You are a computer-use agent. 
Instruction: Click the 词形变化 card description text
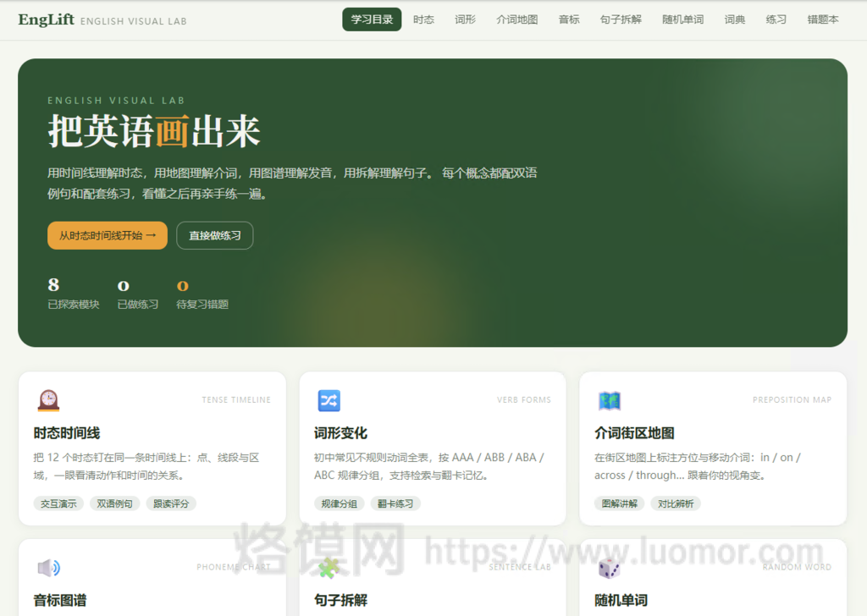[x=429, y=466]
